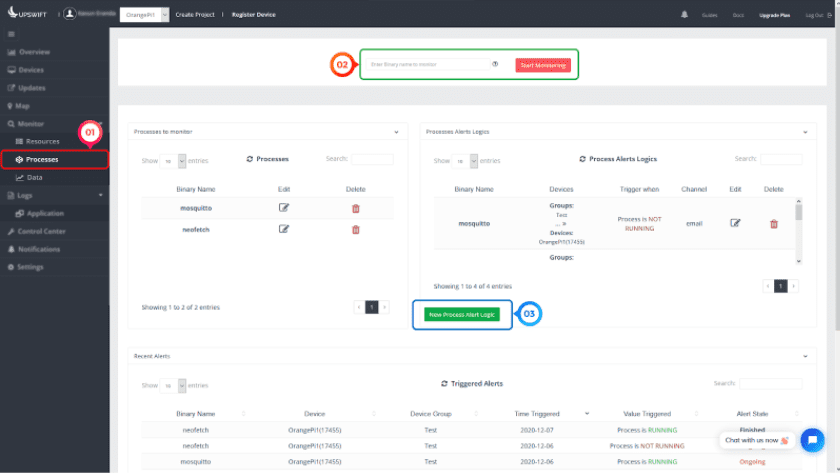Click Search field in Recent Alerts panel

tap(770, 383)
